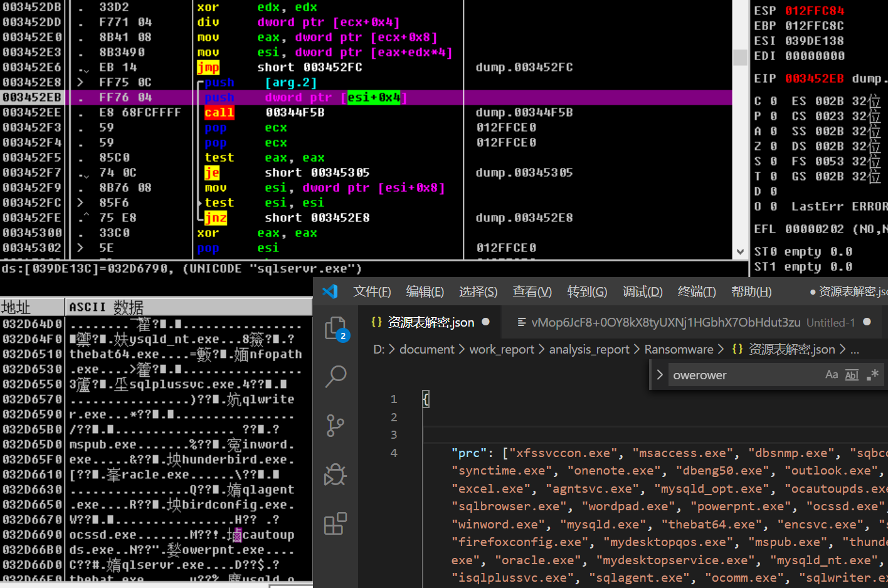
Task: Toggle the A flag bit in registers
Action: (x=773, y=131)
